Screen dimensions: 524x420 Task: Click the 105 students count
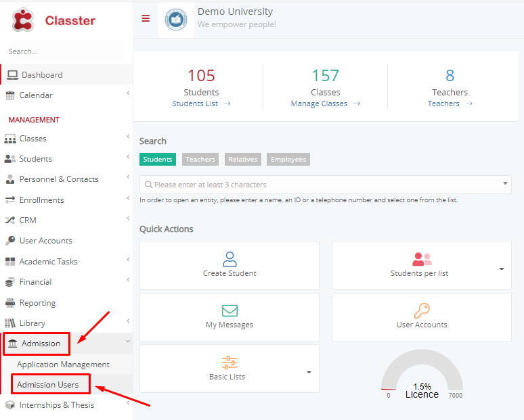[x=201, y=76]
